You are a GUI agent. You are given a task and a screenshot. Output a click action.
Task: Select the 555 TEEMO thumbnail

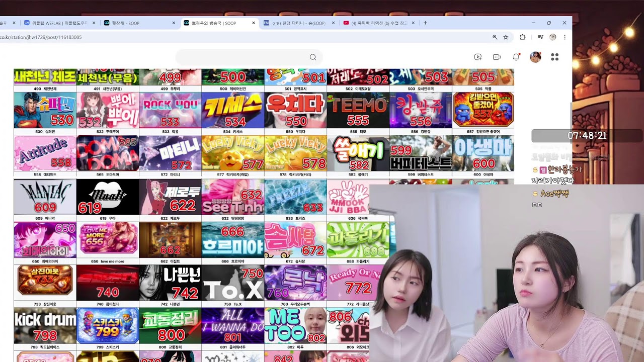click(x=358, y=110)
